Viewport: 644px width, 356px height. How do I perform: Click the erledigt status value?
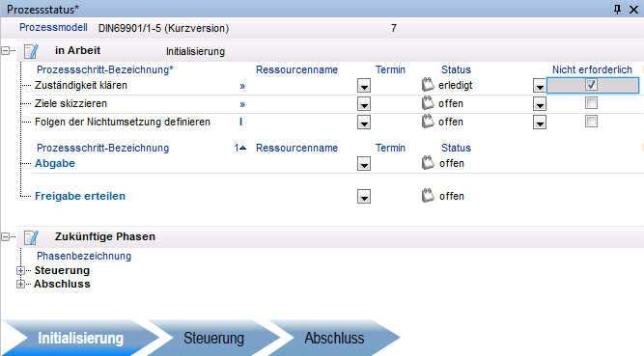tap(455, 86)
